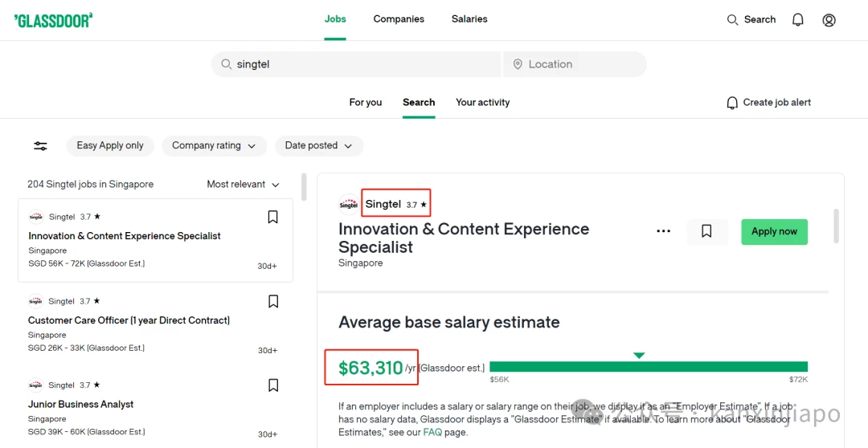Image resolution: width=868 pixels, height=448 pixels.
Task: Click the Glassdoor logo
Action: (53, 20)
